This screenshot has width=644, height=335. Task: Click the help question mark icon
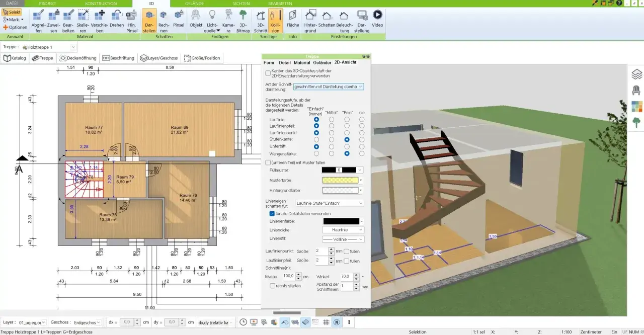[x=619, y=3]
